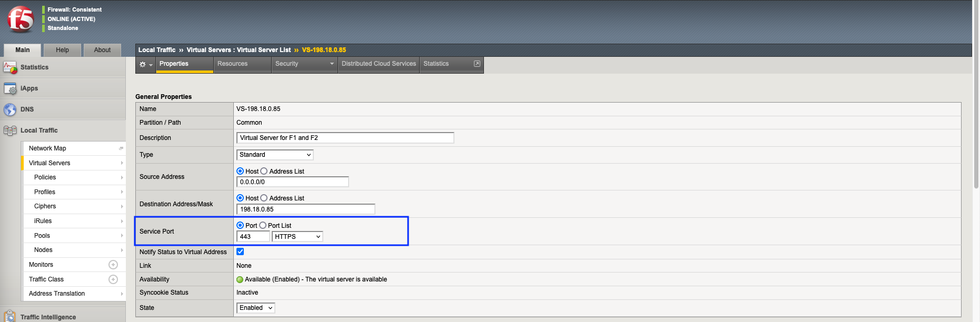Open the HTTPS service port dropdown
Image resolution: width=980 pixels, height=322 pixels.
pyautogui.click(x=297, y=237)
